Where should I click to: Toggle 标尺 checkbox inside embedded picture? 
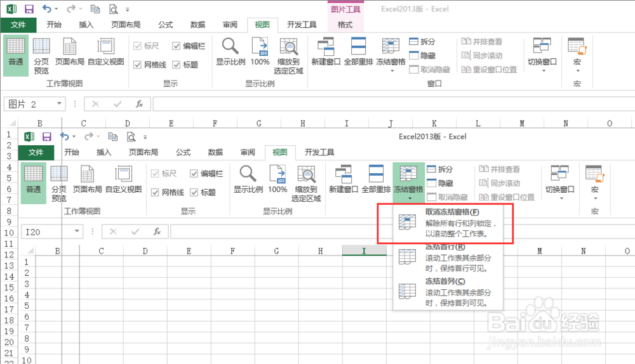155,174
